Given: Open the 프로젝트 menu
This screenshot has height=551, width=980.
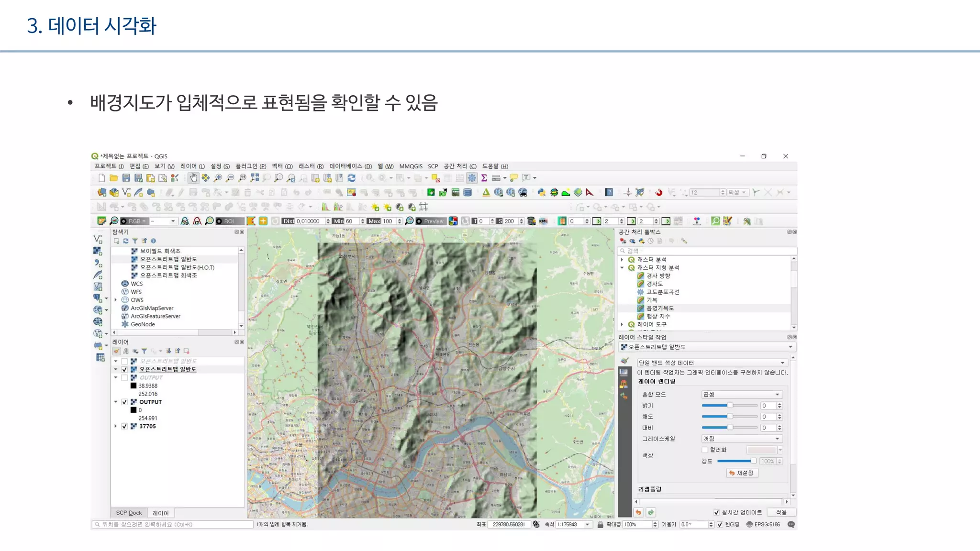Looking at the screenshot, I should 109,166.
